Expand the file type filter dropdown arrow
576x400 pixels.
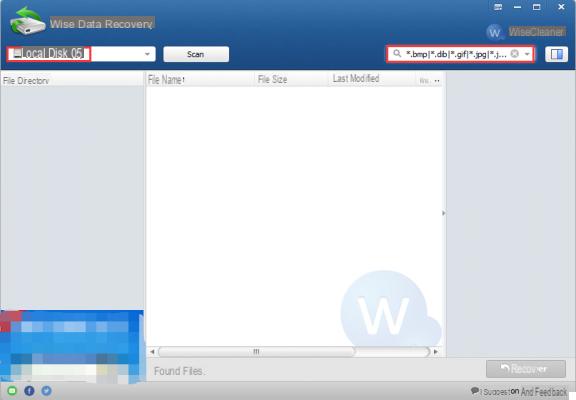click(527, 54)
